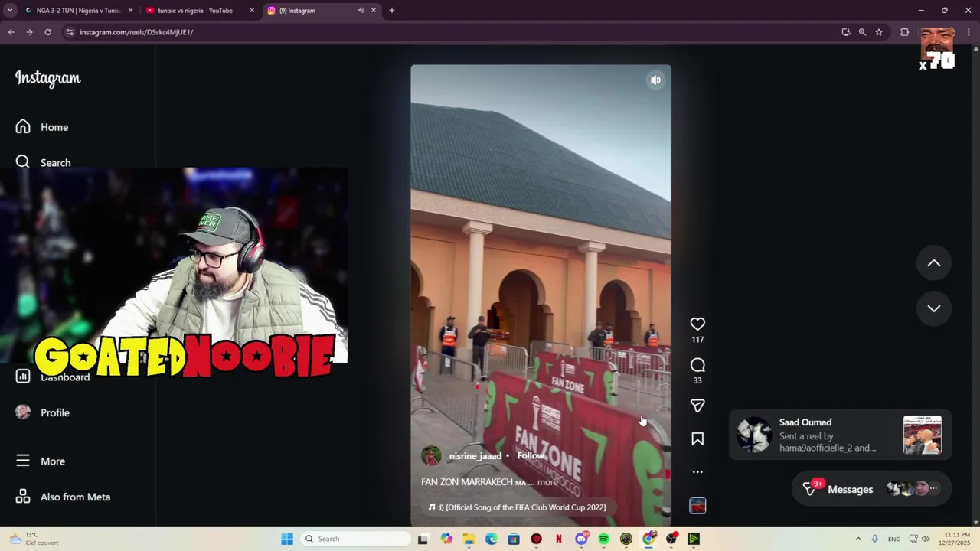
Task: Click the reel thumbnail in Saad Oumad notification
Action: coord(923,435)
